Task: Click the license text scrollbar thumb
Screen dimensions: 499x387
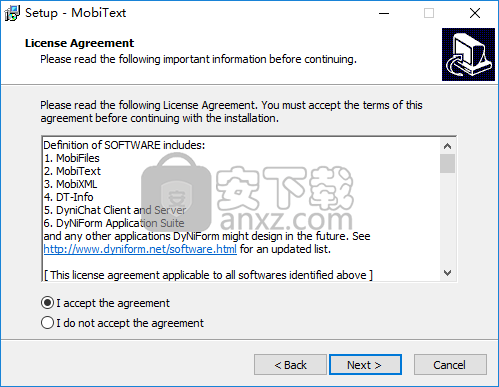Action: coord(447,163)
